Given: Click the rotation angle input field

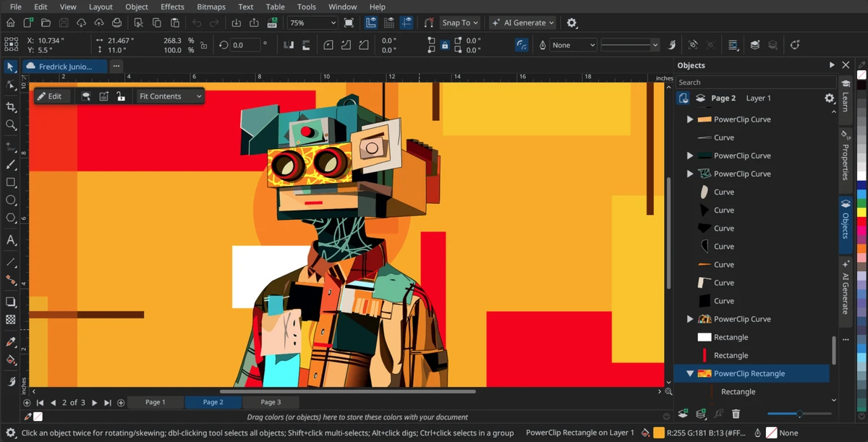Looking at the screenshot, I should tap(246, 45).
